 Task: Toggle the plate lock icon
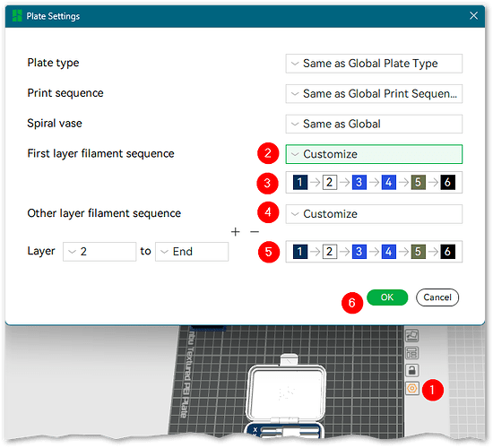(412, 370)
